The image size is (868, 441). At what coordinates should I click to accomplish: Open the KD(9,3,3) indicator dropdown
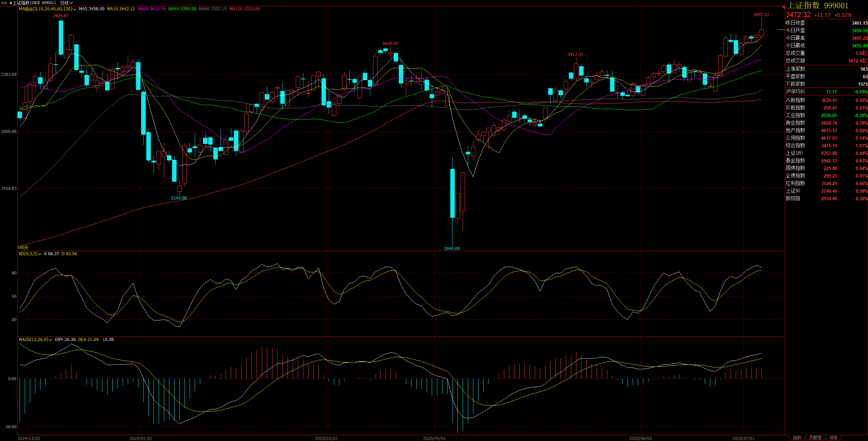[x=30, y=254]
